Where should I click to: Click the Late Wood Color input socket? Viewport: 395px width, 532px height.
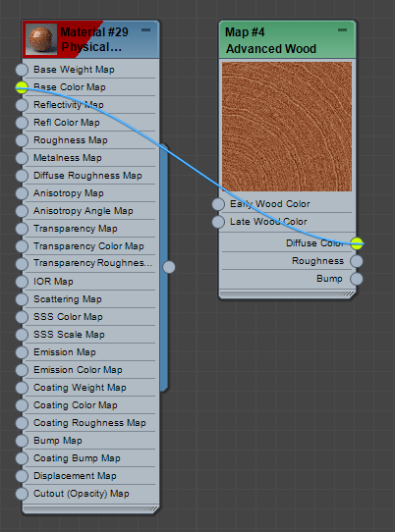(x=218, y=222)
